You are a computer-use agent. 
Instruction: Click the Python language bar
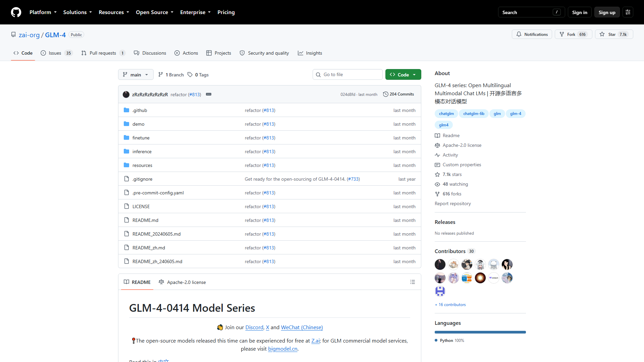pos(480,332)
